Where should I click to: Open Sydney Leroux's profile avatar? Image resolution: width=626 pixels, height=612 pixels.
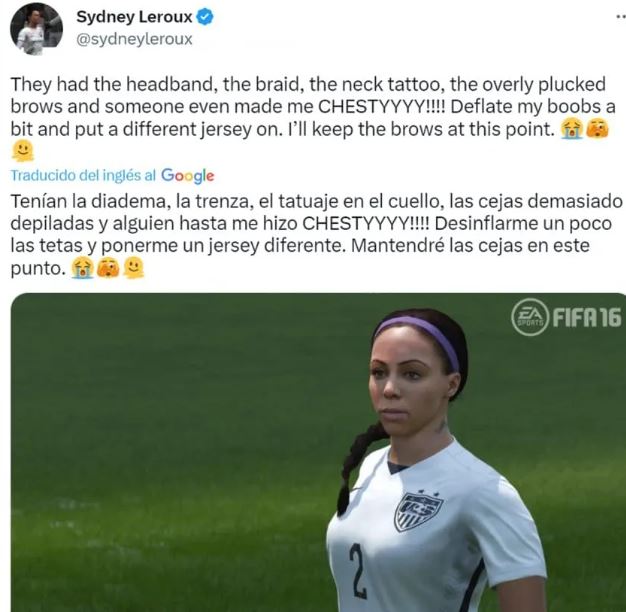36,29
